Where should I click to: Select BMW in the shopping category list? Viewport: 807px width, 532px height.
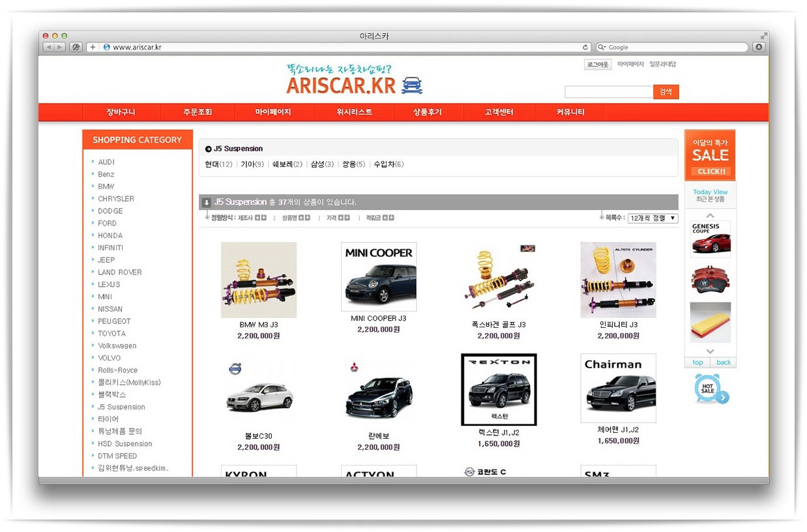pyautogui.click(x=106, y=186)
